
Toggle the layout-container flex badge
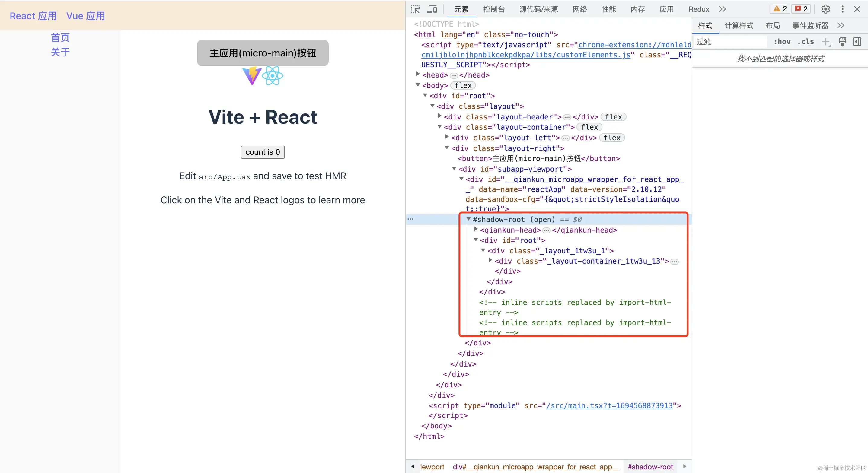click(589, 127)
